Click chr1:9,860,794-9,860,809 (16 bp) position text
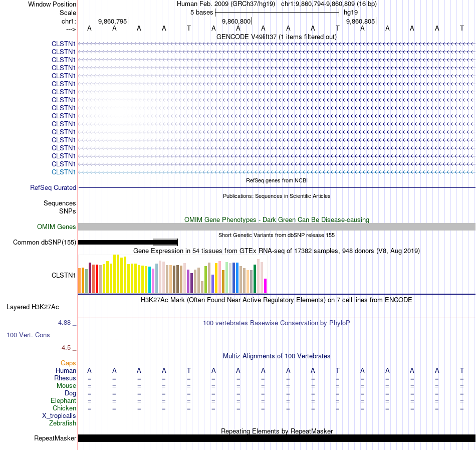Image resolution: width=476 pixels, height=450 pixels. (x=329, y=4)
